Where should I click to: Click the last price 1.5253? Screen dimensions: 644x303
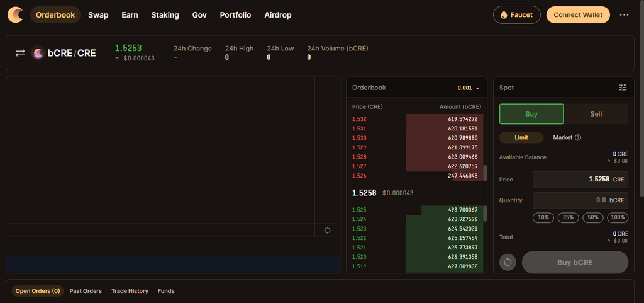[128, 48]
